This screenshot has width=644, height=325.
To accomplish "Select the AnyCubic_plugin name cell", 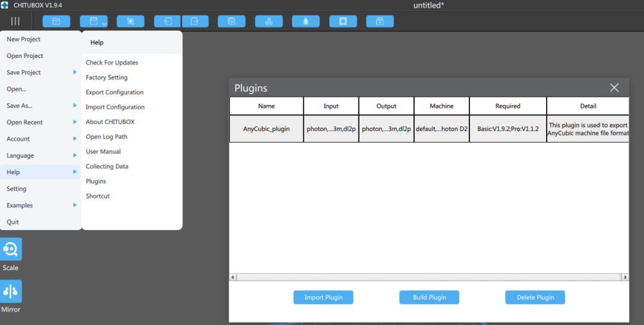I will pos(267,129).
